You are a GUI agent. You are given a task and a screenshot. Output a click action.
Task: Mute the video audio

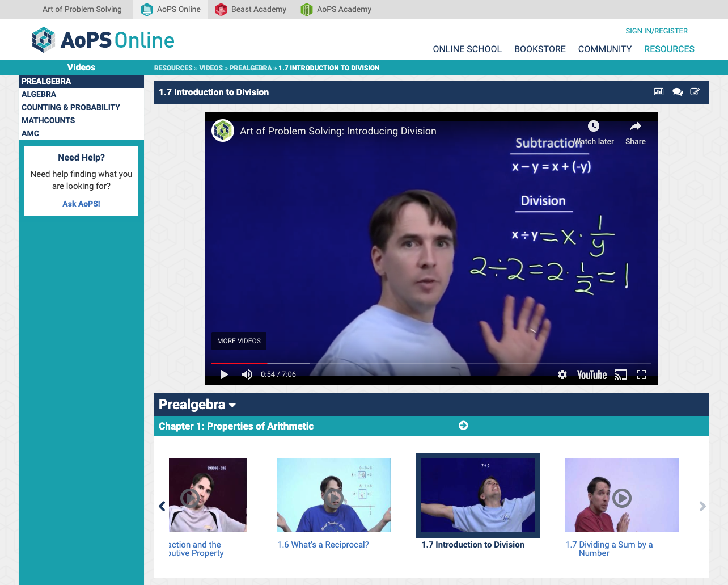(247, 374)
